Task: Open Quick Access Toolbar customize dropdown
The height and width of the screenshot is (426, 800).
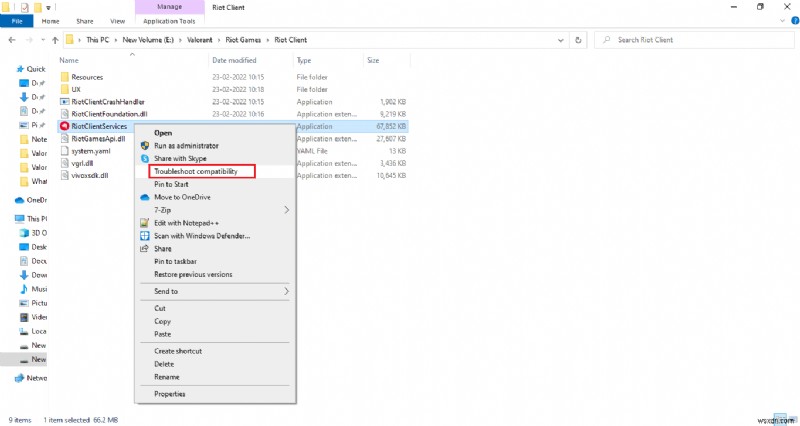Action: click(x=48, y=7)
